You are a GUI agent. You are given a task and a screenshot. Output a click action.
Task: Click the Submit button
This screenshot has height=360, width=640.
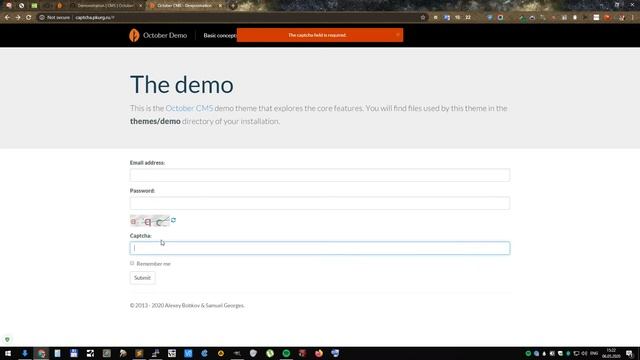tap(142, 278)
